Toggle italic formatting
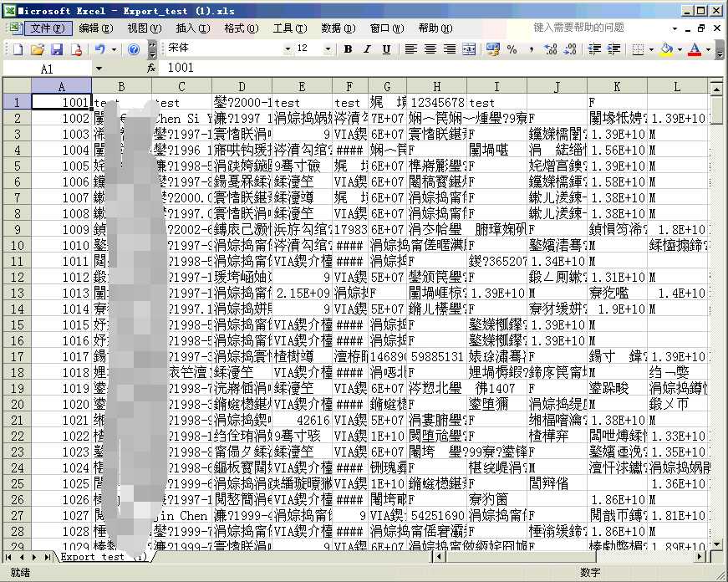 (367, 48)
